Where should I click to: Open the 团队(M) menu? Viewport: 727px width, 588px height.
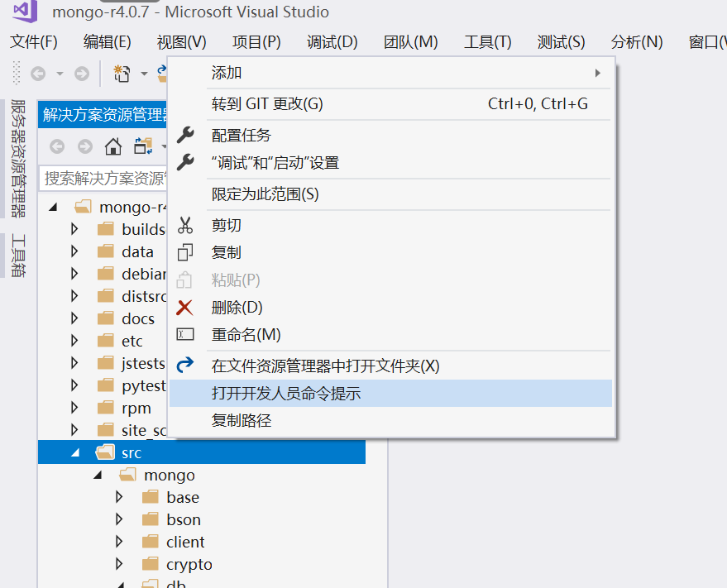pos(411,42)
